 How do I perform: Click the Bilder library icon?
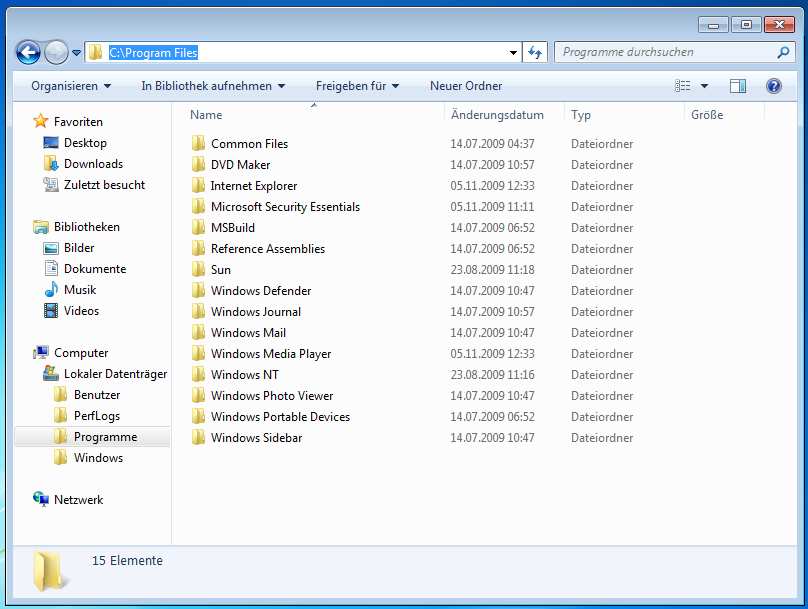pyautogui.click(x=50, y=248)
